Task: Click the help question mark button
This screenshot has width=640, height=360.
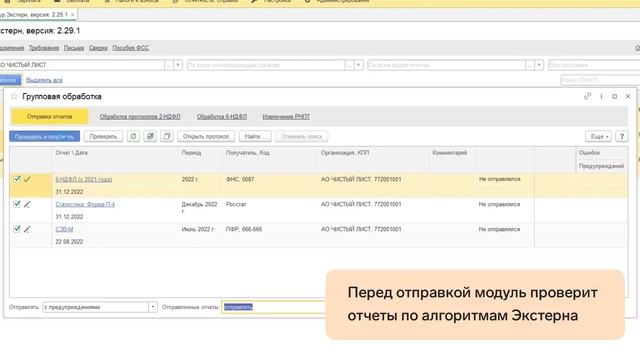Action: pyautogui.click(x=622, y=136)
